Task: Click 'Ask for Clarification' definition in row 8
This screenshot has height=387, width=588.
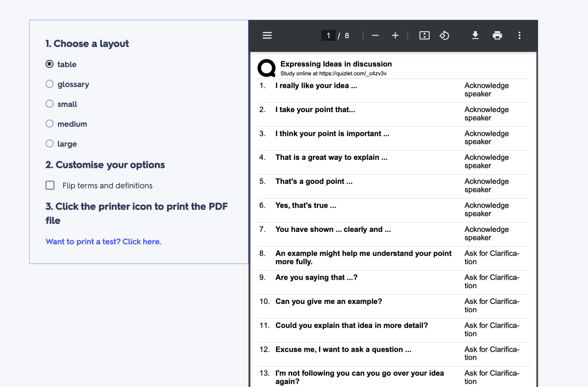Action: [492, 257]
